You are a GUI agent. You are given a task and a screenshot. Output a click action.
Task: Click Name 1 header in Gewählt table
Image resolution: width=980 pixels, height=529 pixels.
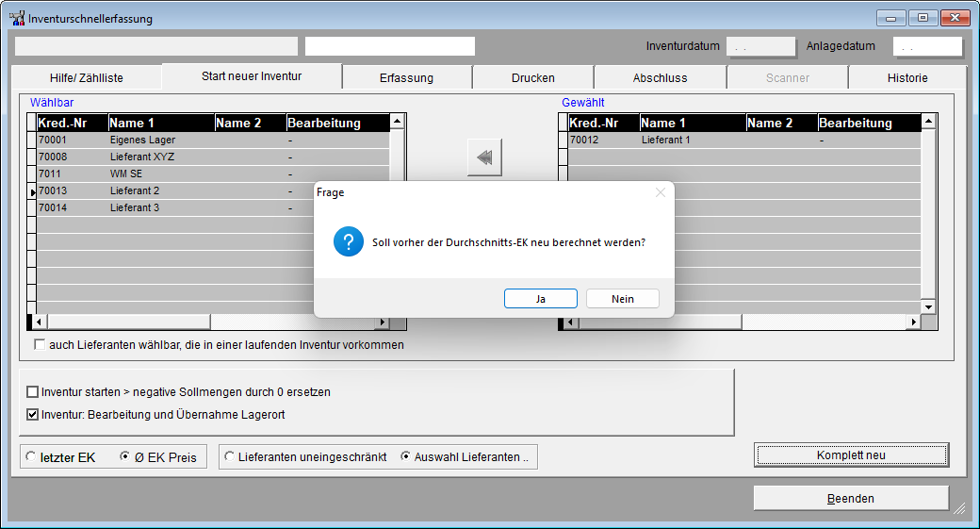point(693,123)
